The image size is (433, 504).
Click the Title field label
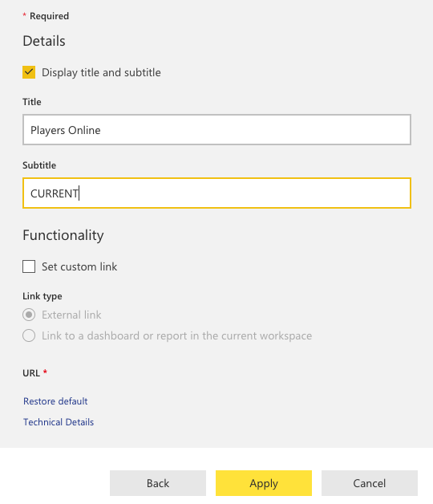tap(32, 102)
